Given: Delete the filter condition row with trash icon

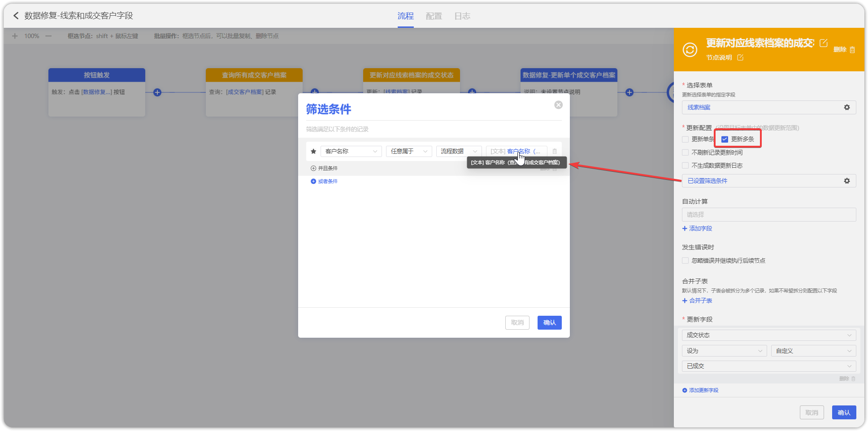Looking at the screenshot, I should (555, 152).
